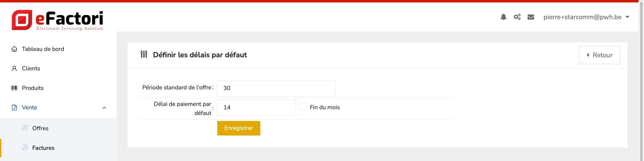Image resolution: width=644 pixels, height=161 pixels.
Task: Click the Période standard de l'offre field
Action: click(276, 88)
